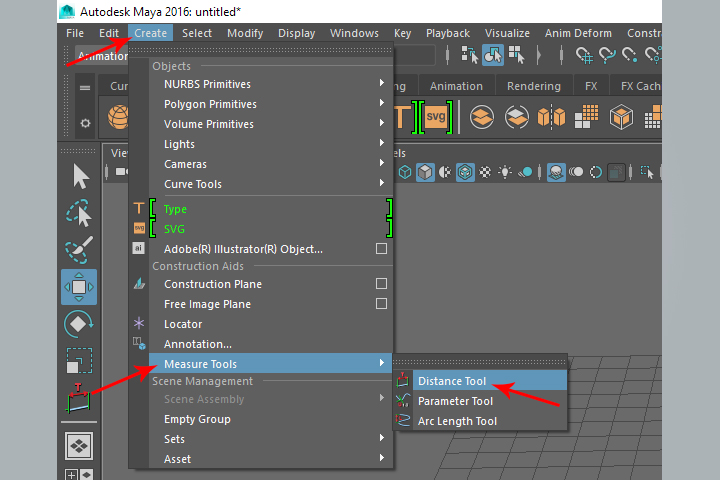
Task: Choose the Move tool in toolbox
Action: pyautogui.click(x=79, y=287)
